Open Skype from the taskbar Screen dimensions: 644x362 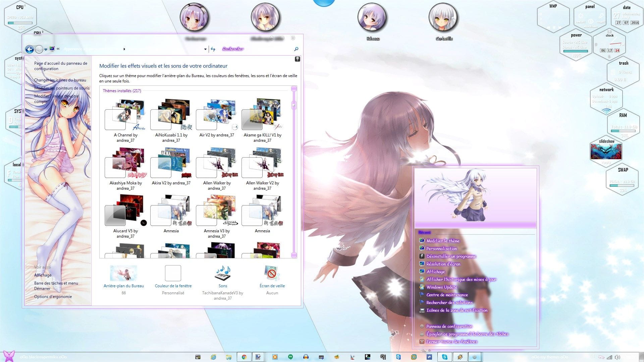(x=445, y=357)
